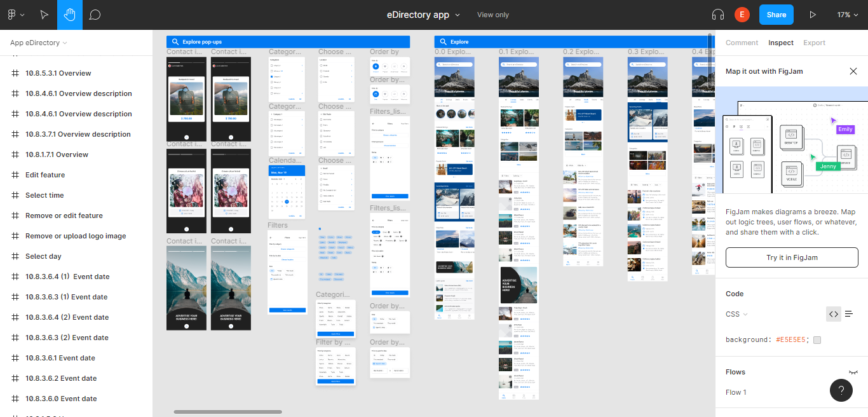Click the headphones audio icon
Image resolution: width=868 pixels, height=417 pixels.
pos(718,15)
